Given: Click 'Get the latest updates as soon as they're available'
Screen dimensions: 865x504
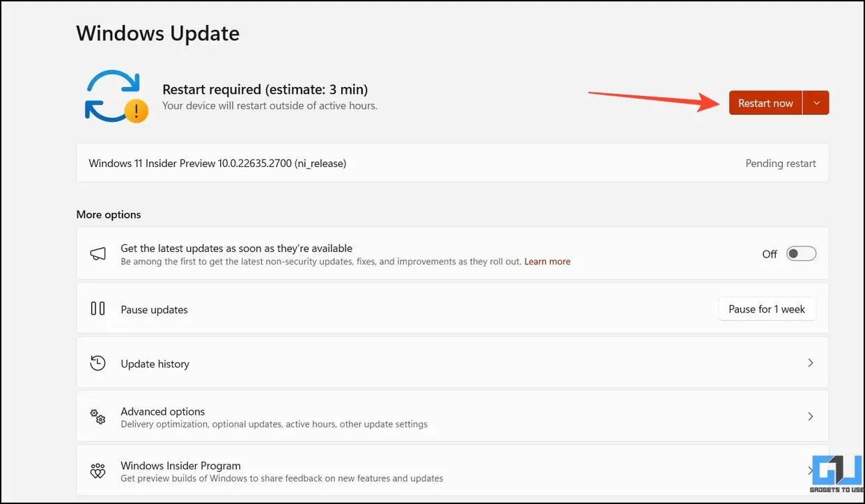Looking at the screenshot, I should [x=237, y=249].
